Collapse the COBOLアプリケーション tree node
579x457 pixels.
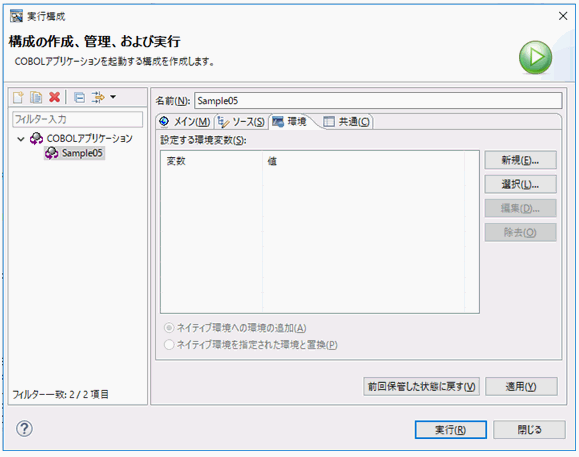[x=21, y=139]
